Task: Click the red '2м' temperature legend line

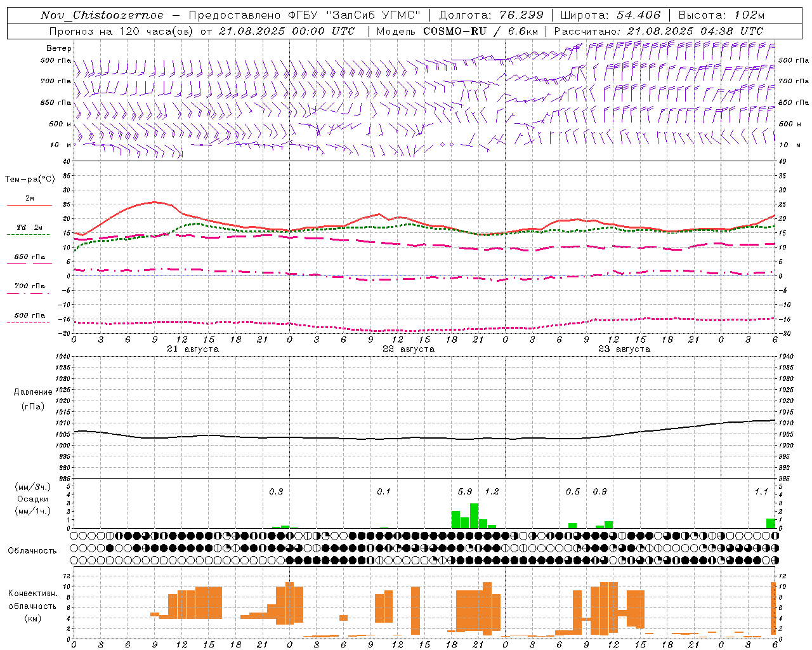Action: click(x=29, y=205)
